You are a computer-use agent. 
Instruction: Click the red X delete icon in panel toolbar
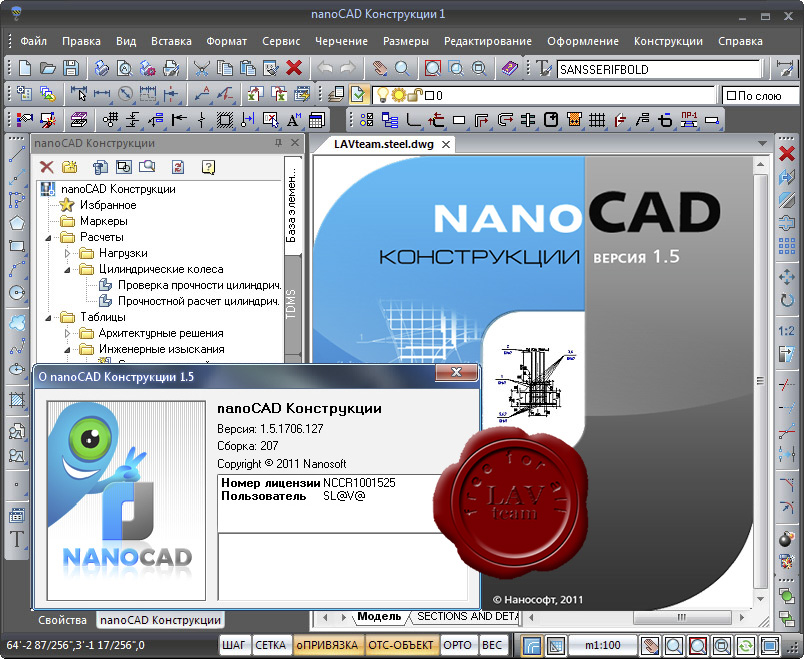(47, 167)
